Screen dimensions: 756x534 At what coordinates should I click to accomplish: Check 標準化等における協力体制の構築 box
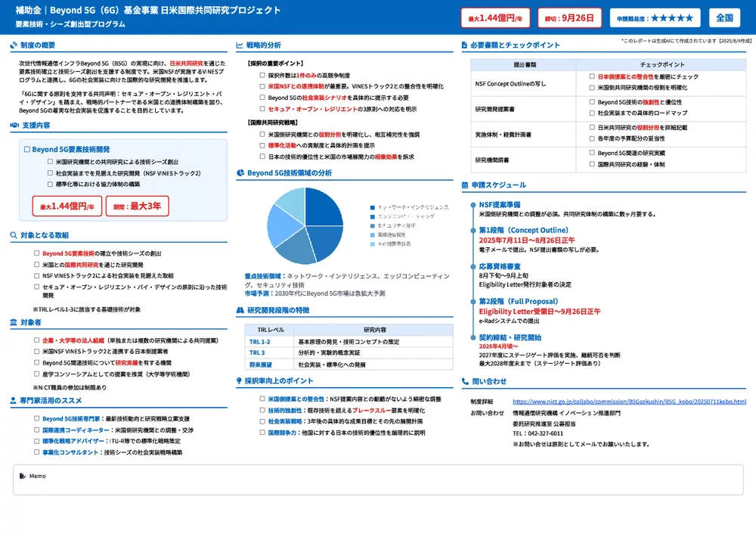[50, 185]
